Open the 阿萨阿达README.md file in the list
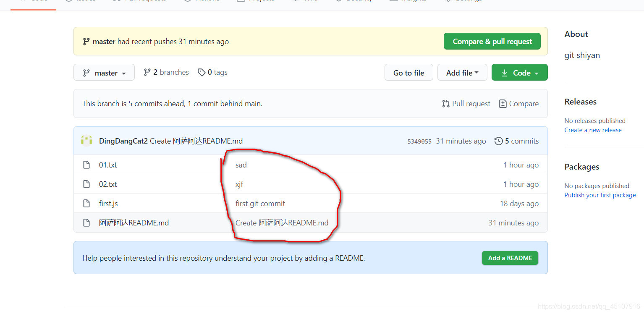Viewport: 644px width, 314px height. [134, 223]
